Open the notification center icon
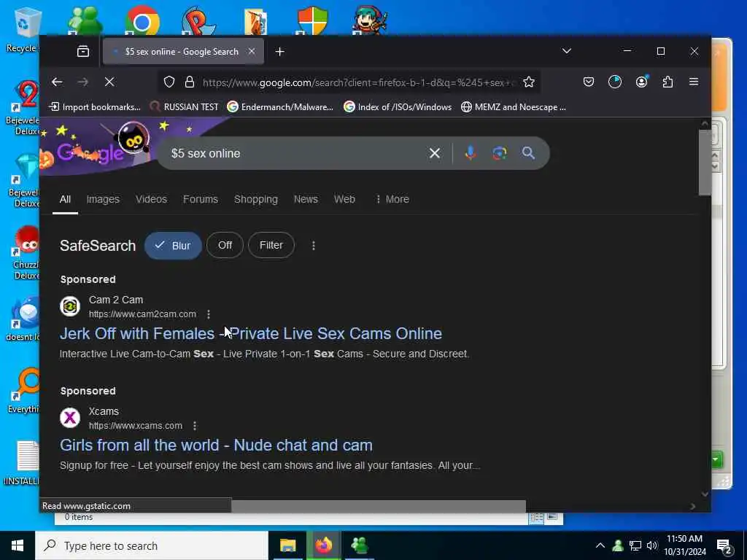Screen dimensions: 747x560 coord(724,546)
